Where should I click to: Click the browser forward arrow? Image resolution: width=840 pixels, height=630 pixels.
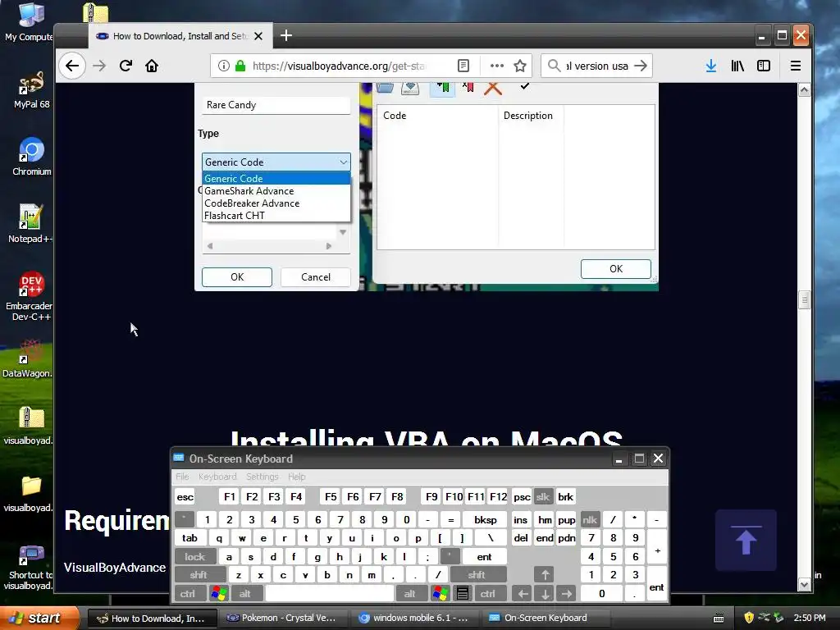(99, 66)
